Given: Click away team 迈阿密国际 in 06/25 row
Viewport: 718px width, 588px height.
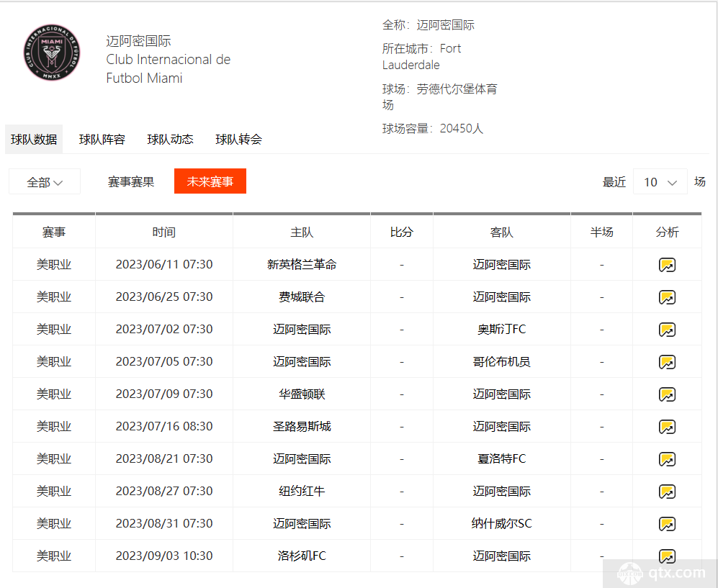Looking at the screenshot, I should click(x=501, y=297).
